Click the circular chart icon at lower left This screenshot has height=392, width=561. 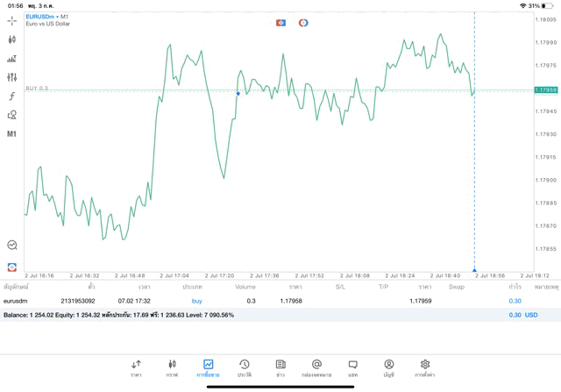click(x=12, y=246)
